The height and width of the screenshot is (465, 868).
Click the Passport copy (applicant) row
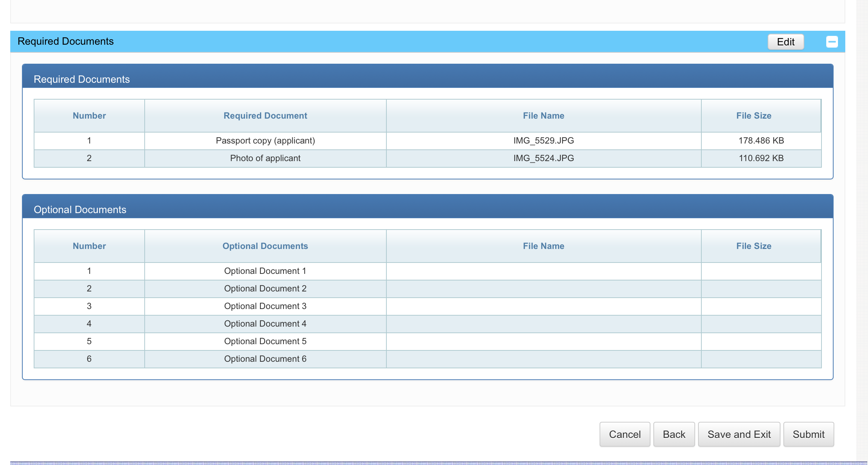(x=265, y=141)
